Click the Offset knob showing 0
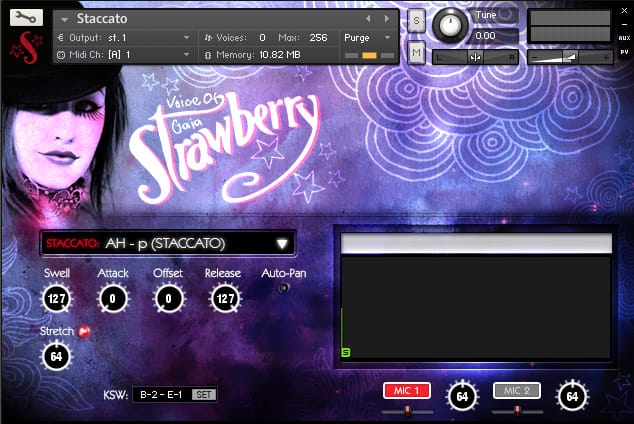Viewport: 634px width, 424px height. pos(168,299)
